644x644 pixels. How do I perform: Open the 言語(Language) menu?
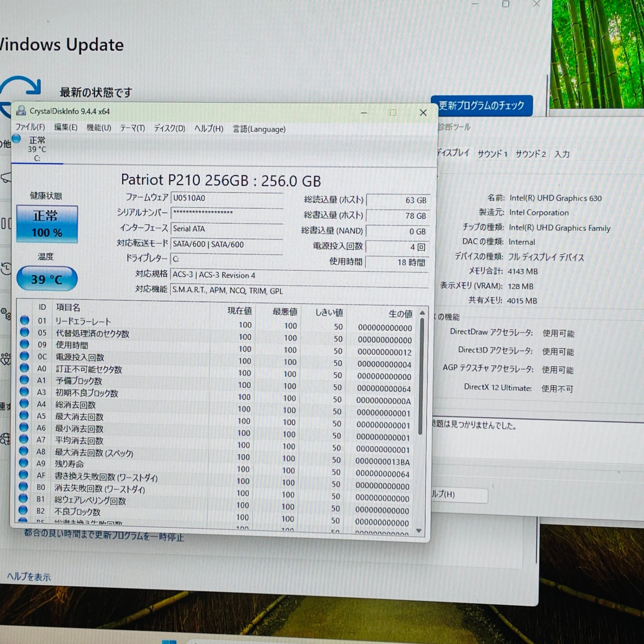pos(258,129)
